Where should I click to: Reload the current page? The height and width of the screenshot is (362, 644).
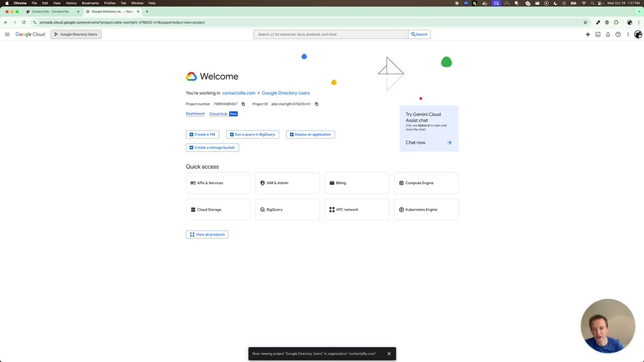point(24,23)
